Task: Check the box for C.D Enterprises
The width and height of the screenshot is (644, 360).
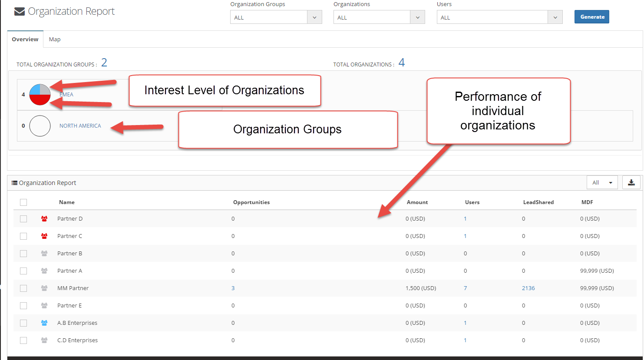Action: pos(23,340)
